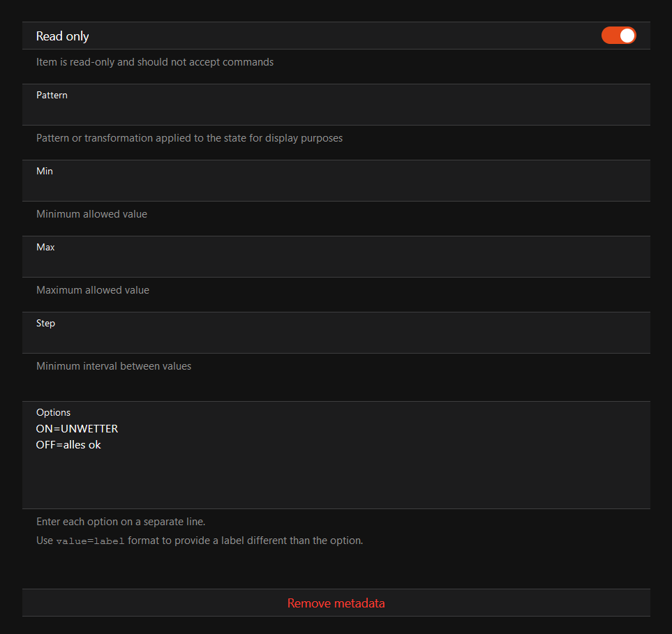
Task: Click the value=label format hint
Action: pyautogui.click(x=200, y=541)
